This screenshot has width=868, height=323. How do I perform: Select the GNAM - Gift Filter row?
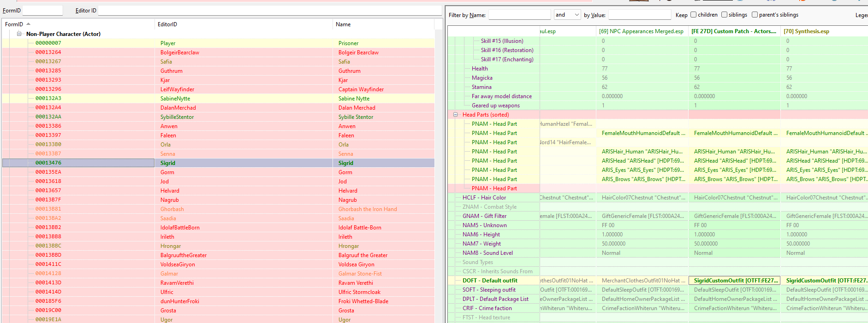pyautogui.click(x=658, y=216)
